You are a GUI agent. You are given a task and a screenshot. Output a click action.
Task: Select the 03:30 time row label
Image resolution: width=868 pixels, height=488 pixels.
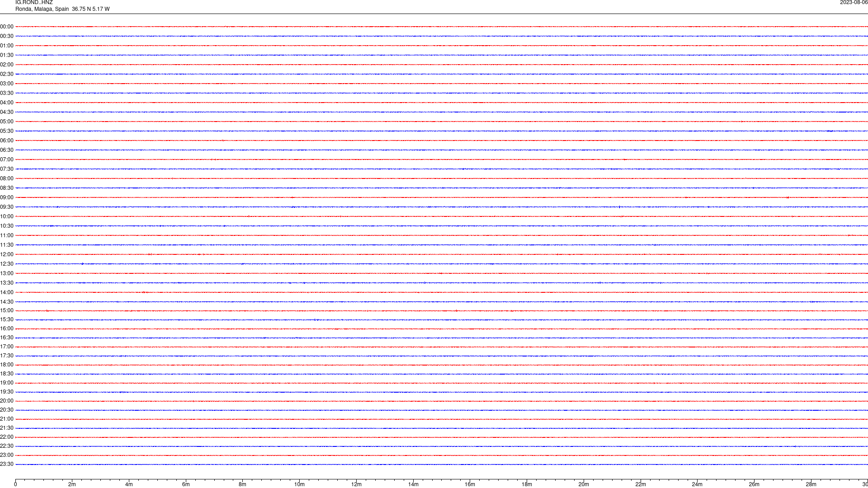tap(7, 93)
